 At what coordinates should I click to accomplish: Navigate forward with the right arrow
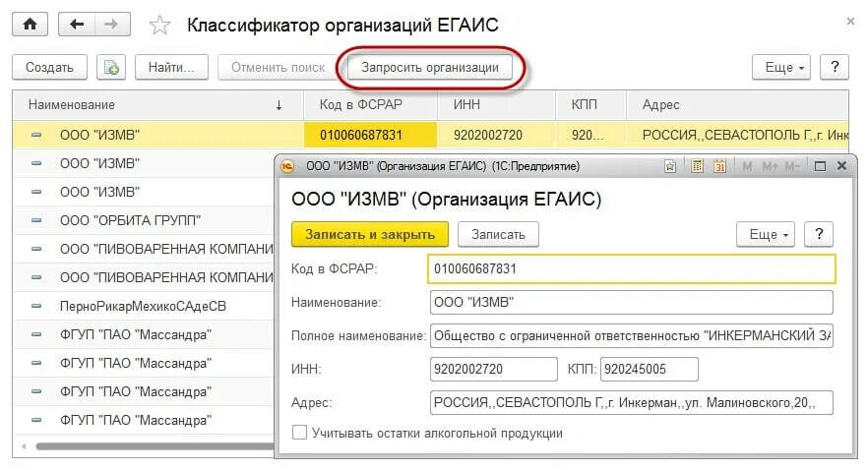coord(112,25)
